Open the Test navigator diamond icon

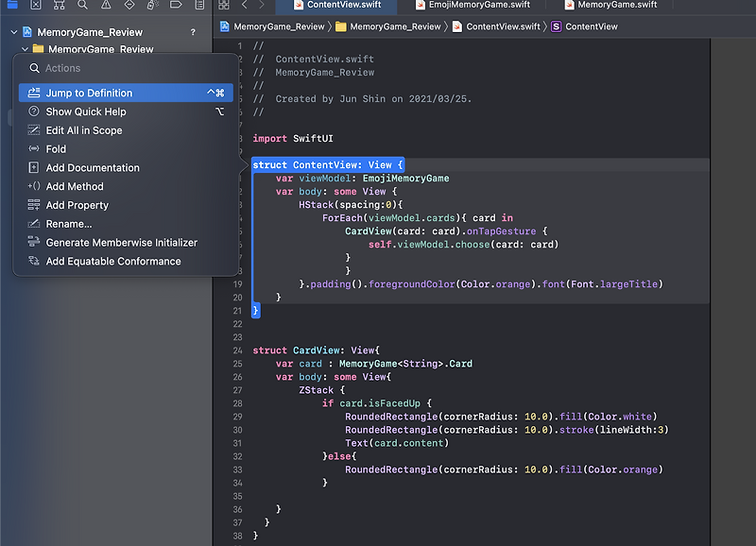point(131,8)
